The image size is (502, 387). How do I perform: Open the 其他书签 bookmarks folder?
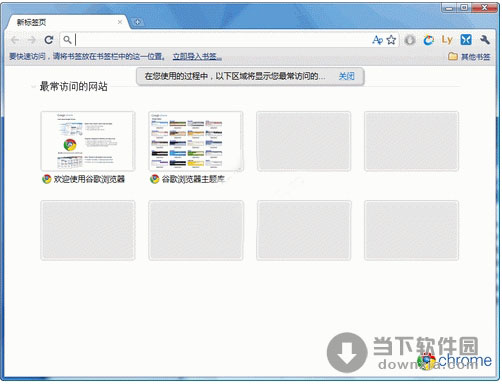pyautogui.click(x=469, y=57)
